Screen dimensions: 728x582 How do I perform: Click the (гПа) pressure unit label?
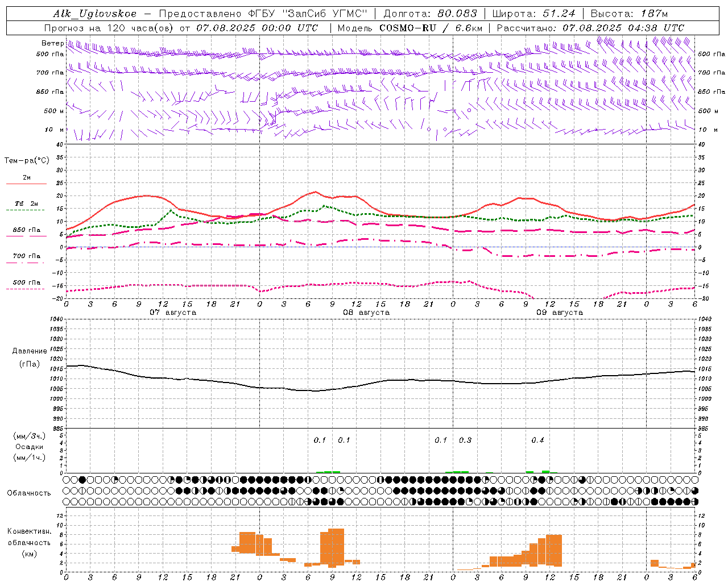coord(30,364)
